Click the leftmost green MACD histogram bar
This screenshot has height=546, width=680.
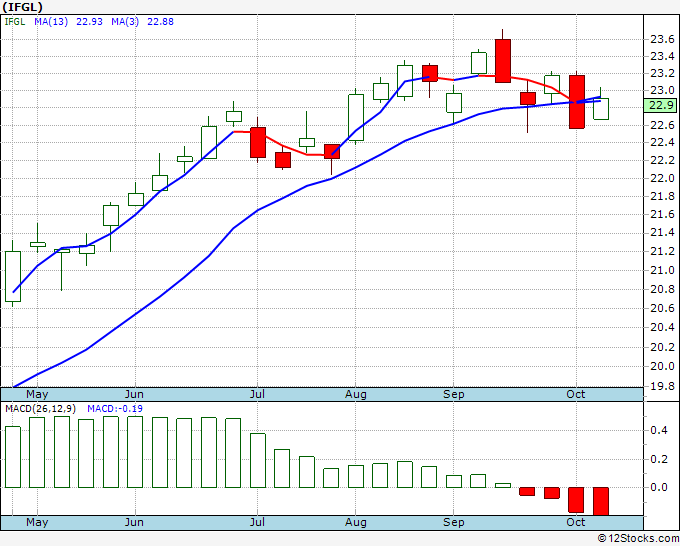[x=13, y=457]
